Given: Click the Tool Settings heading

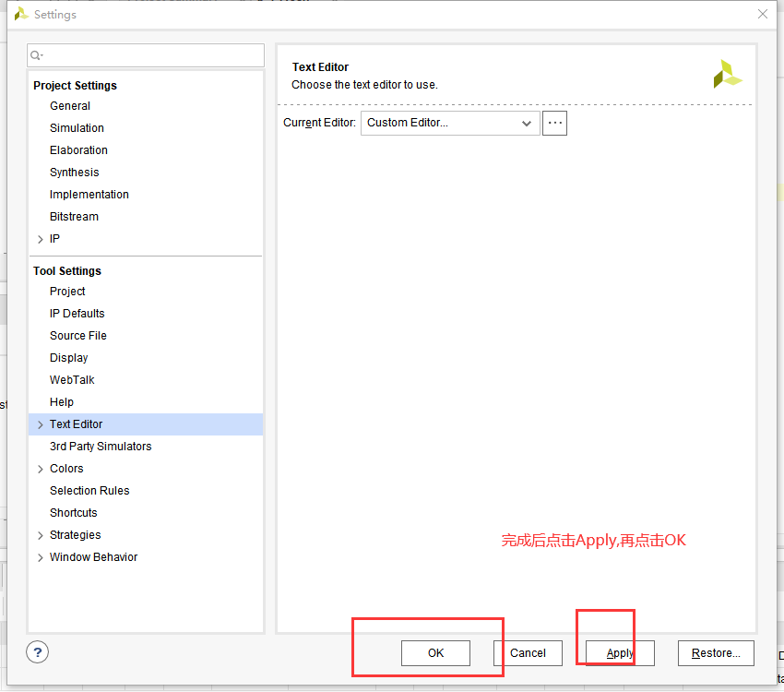Looking at the screenshot, I should (67, 271).
